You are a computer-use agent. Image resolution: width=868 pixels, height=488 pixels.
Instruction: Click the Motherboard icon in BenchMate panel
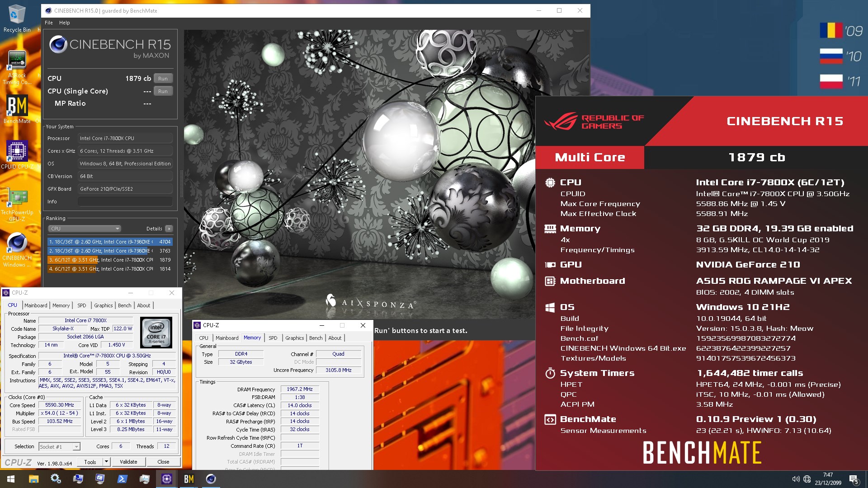pos(550,281)
